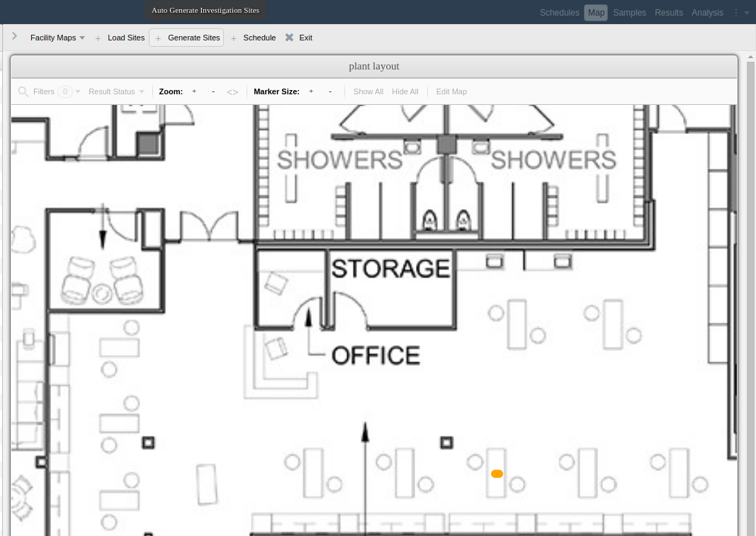Select the orange site marker on the map
The width and height of the screenshot is (756, 536).
(497, 474)
